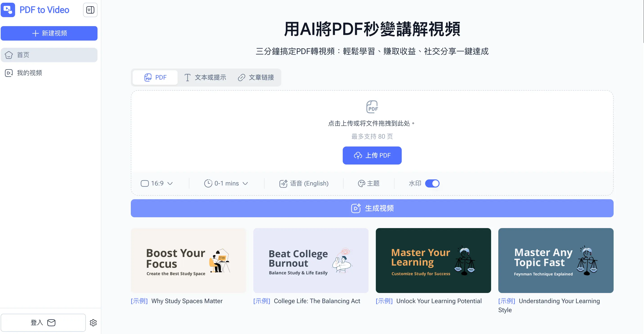Switch to the 文本或提示 tab
This screenshot has height=334, width=644.
click(205, 78)
